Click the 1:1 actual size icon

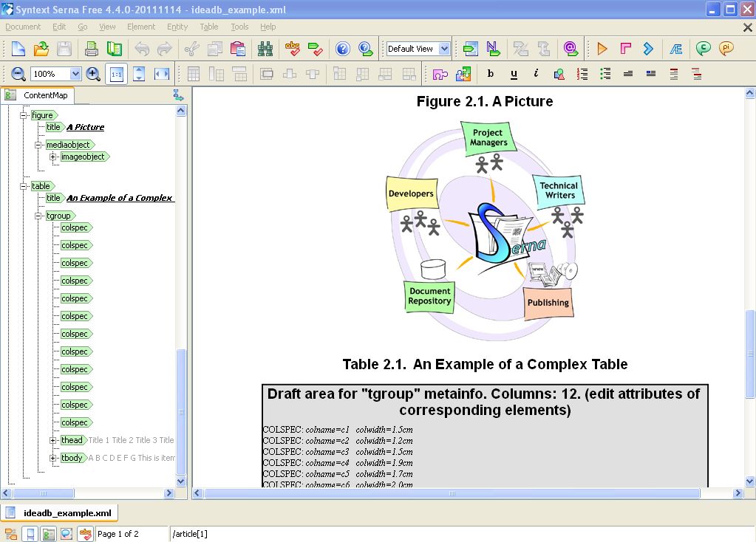pyautogui.click(x=116, y=74)
